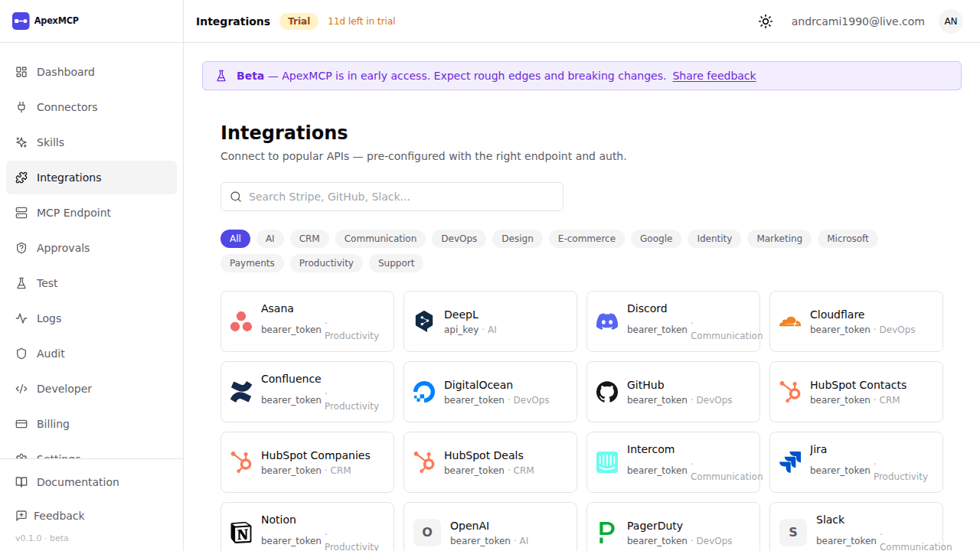
Task: Click the ApexMCP logo icon
Action: tap(21, 21)
